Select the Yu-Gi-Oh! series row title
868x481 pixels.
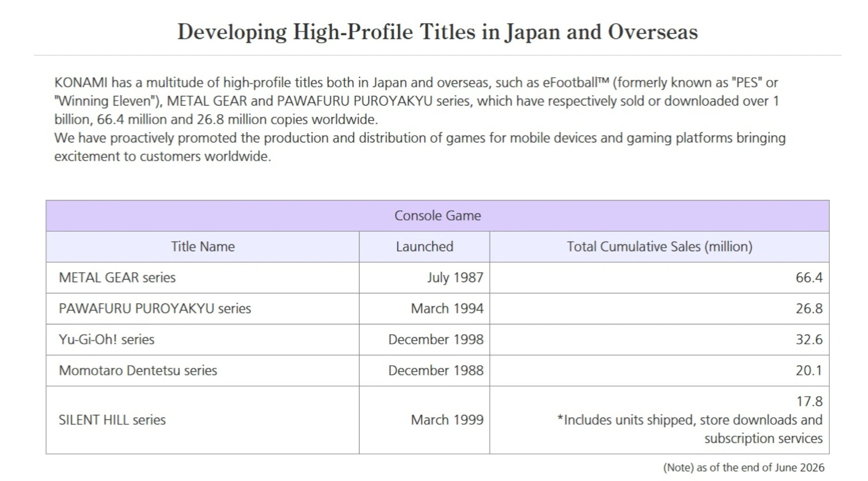[106, 340]
